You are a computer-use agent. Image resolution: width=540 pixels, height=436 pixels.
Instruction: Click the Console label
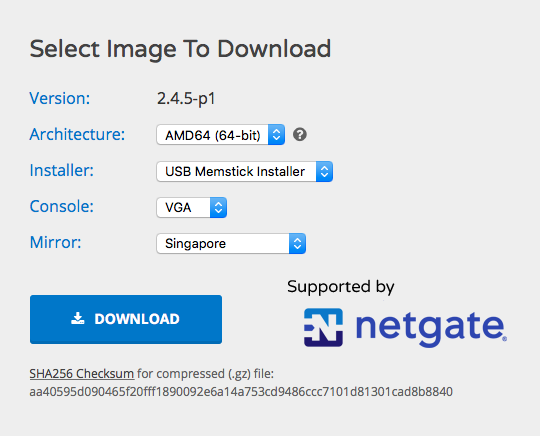pyautogui.click(x=62, y=207)
